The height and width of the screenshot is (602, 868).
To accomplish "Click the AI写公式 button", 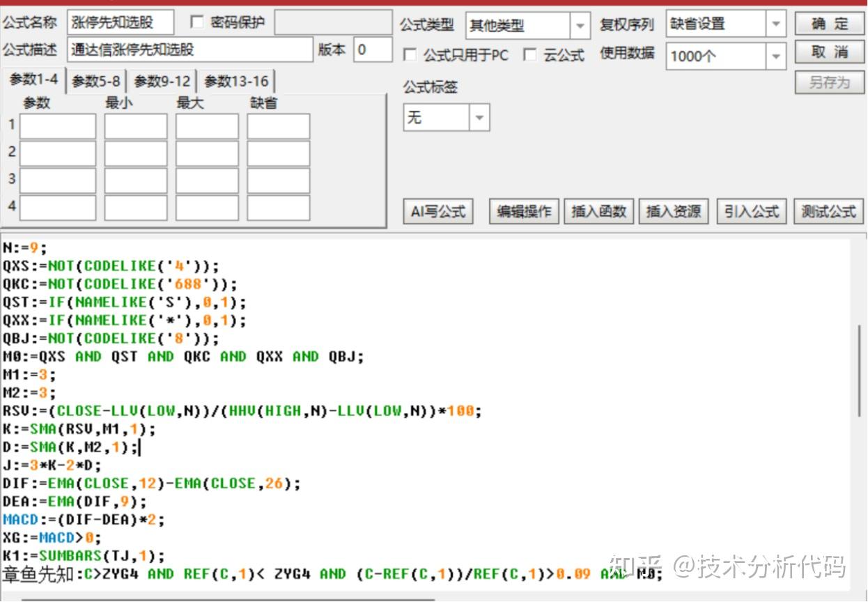I will (x=438, y=211).
